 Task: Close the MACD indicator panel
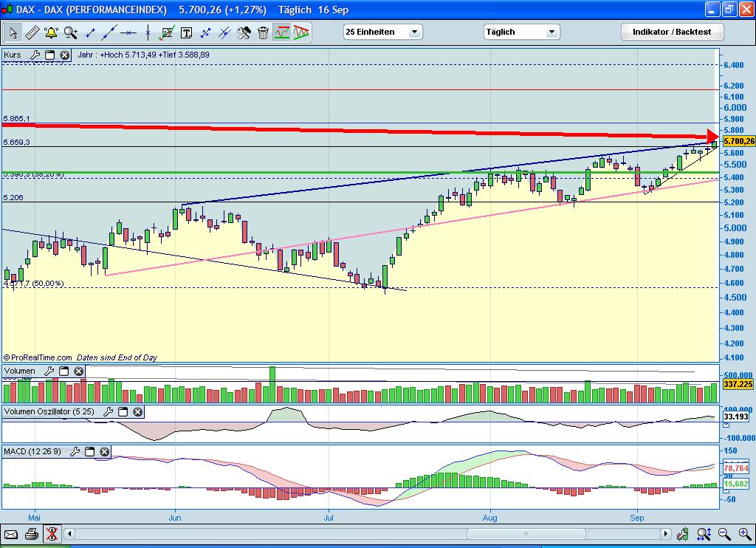tap(105, 451)
